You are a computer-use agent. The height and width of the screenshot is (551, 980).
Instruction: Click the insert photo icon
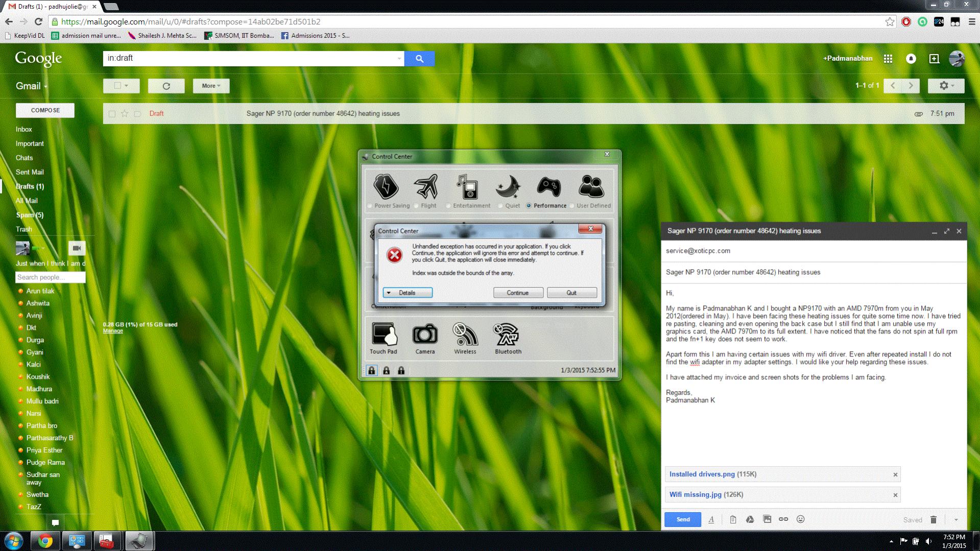[x=767, y=519]
